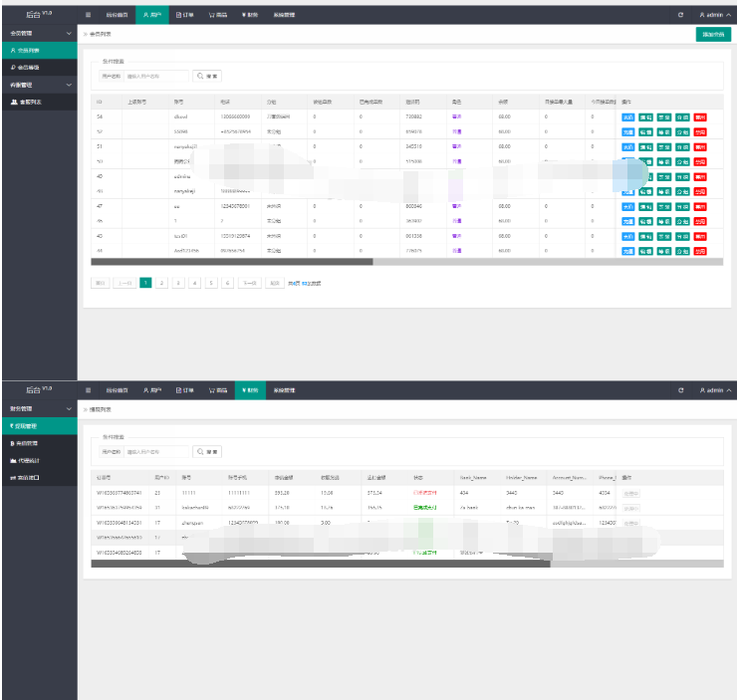Click the horizontal scrollbar under the member table
Screen dimensions: 738x700
pyautogui.click(x=232, y=262)
